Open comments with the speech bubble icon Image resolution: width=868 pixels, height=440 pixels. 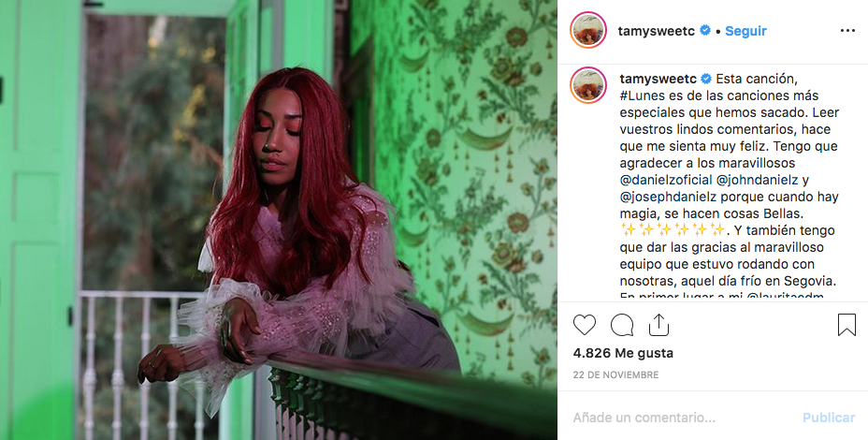click(x=622, y=325)
